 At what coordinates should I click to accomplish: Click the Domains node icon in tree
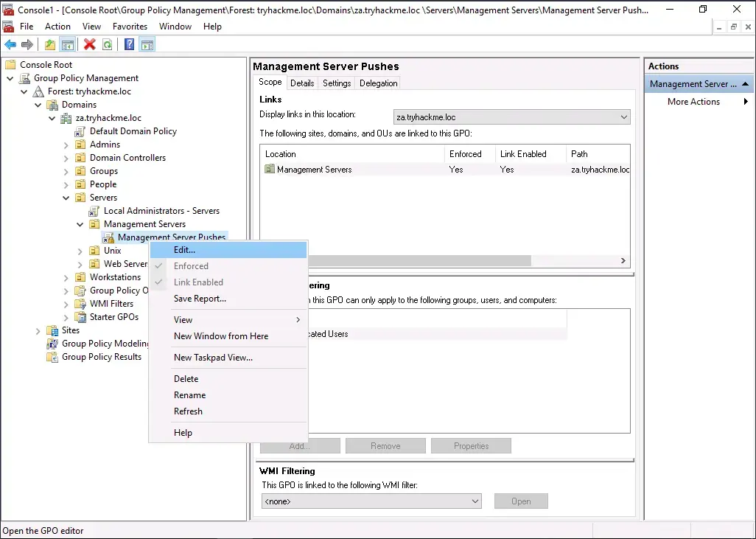pos(52,105)
